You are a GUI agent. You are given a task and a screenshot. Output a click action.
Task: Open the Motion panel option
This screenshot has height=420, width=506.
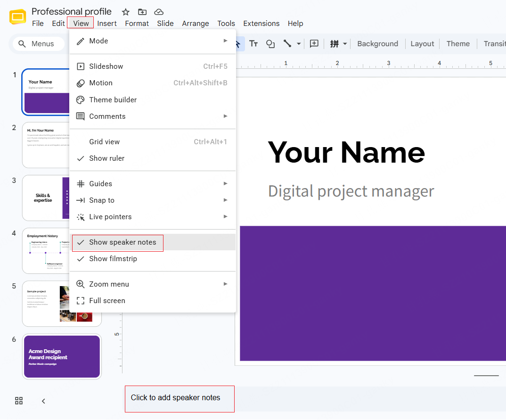[x=152, y=83]
